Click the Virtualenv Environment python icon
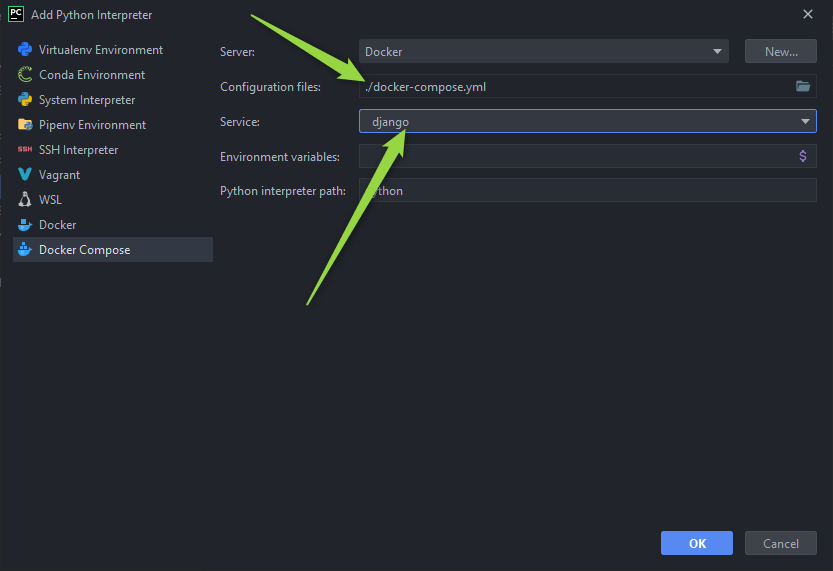The image size is (833, 571). tap(25, 50)
